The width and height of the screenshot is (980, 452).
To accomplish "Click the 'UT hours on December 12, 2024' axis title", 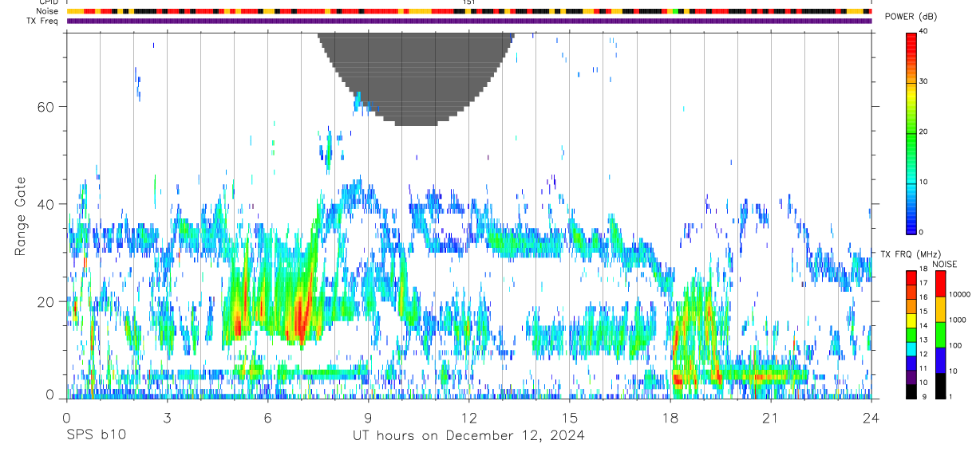I will coord(468,435).
